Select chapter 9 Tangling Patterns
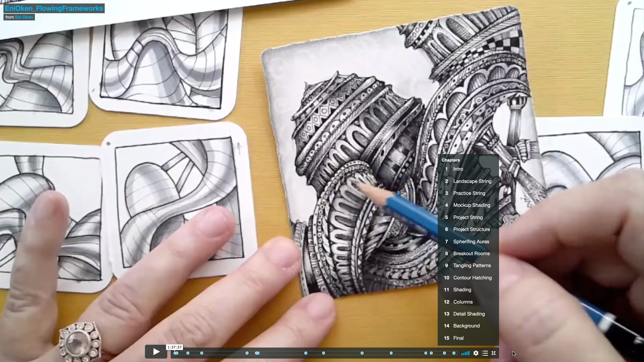Screen dimensions: 644x362 [x=468, y=266]
